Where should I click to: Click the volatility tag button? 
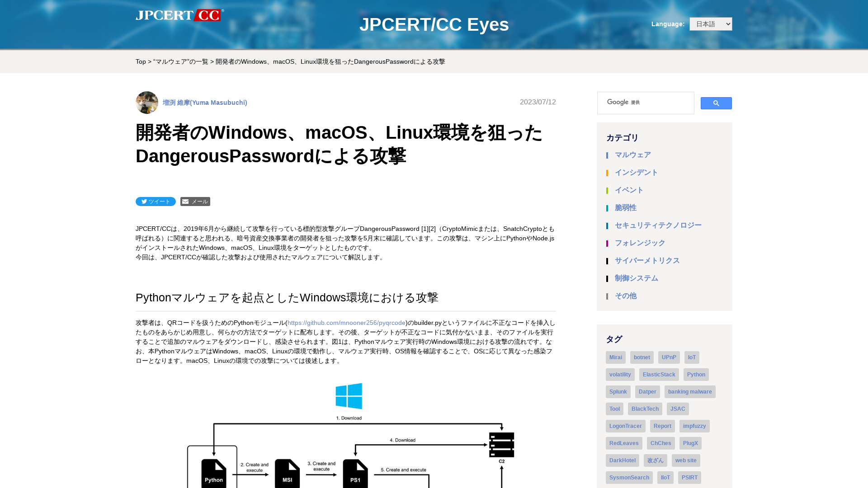click(620, 374)
